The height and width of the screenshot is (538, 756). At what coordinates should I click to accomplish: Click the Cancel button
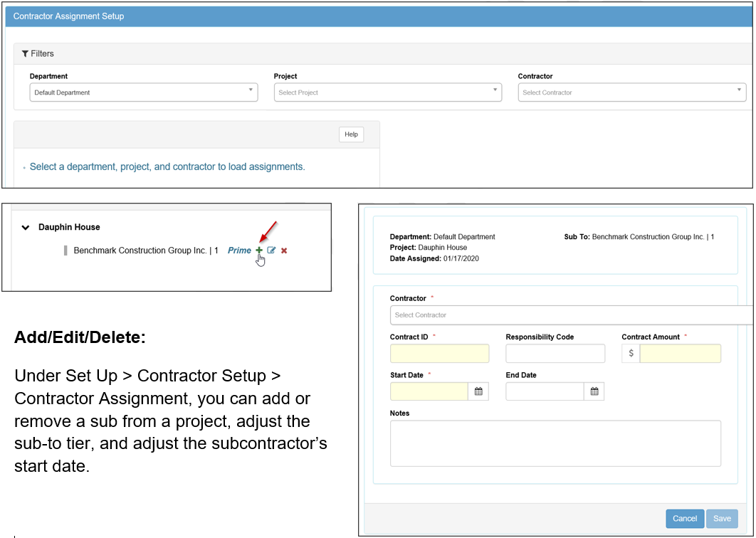tap(685, 519)
